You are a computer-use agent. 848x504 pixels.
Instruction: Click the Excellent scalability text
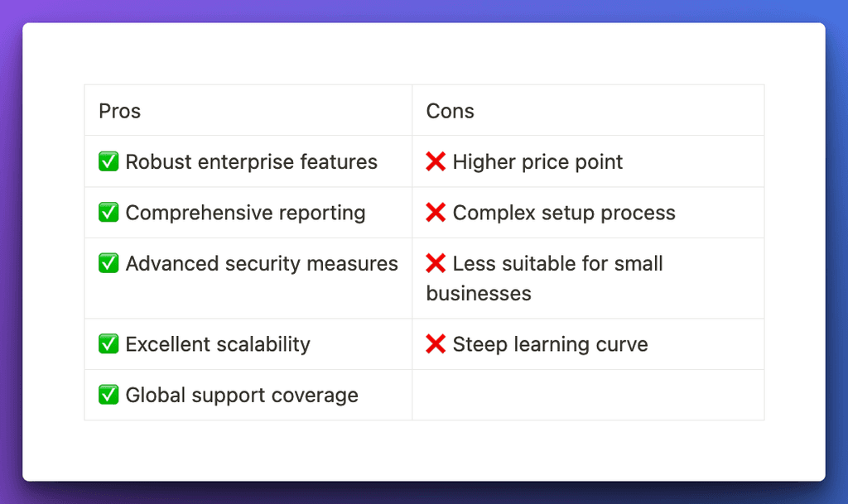[x=218, y=344]
